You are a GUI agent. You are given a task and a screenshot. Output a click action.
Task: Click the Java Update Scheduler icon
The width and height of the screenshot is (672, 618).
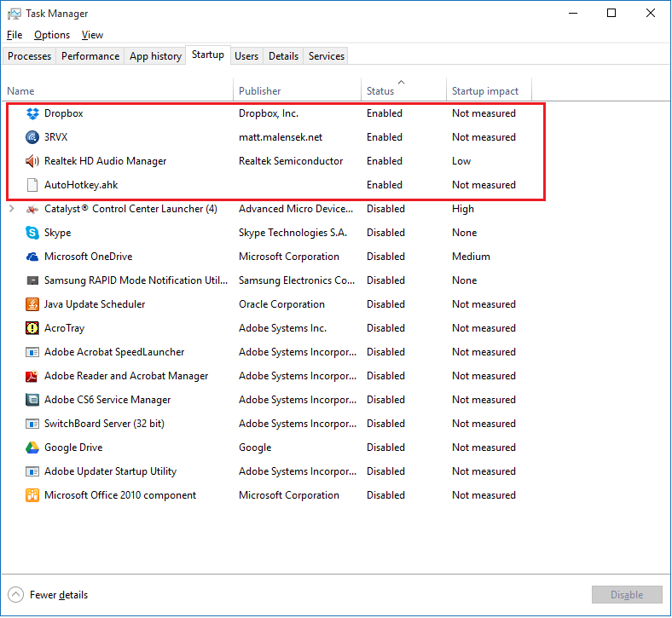[x=32, y=304]
